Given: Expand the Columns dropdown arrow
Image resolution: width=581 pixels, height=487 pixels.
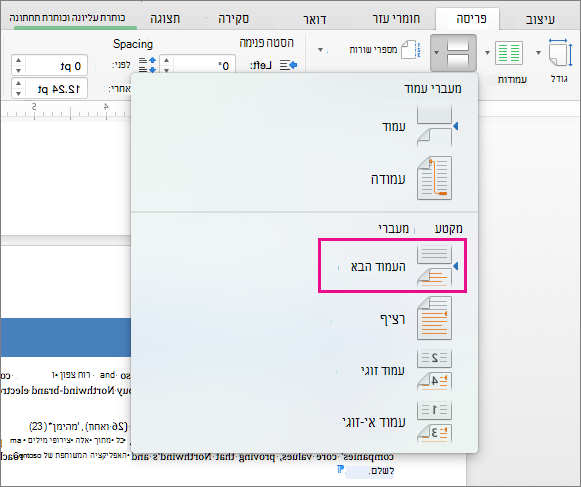Looking at the screenshot, I should 487,53.
